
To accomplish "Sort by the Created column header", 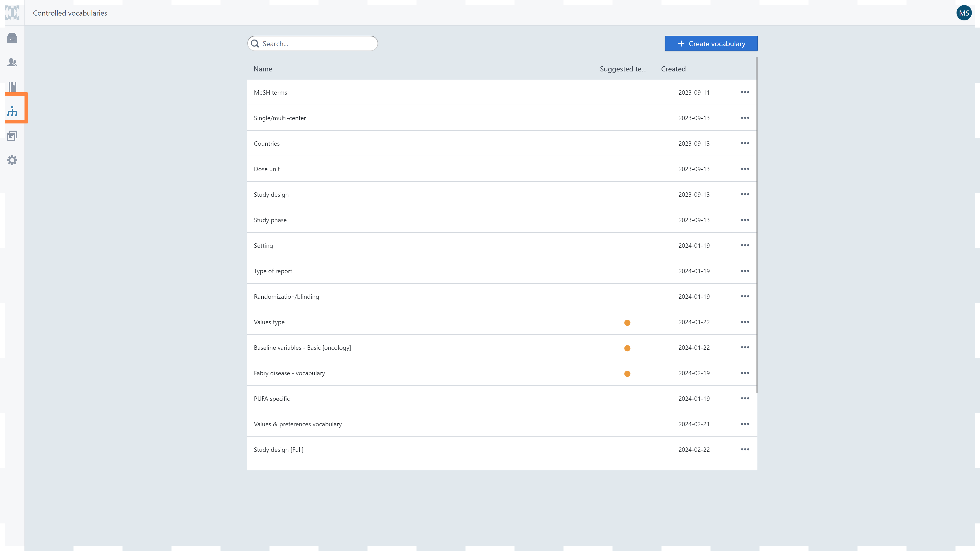I will click(673, 69).
